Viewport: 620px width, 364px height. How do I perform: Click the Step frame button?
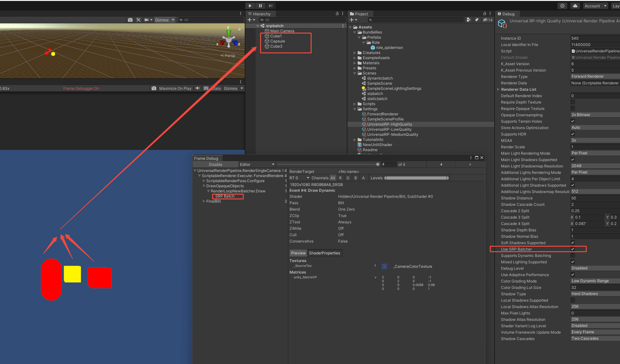click(x=271, y=6)
